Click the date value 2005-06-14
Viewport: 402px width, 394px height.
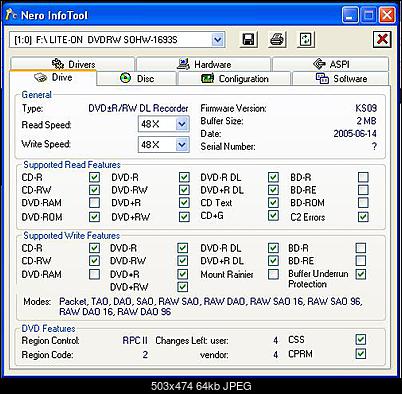pyautogui.click(x=355, y=134)
